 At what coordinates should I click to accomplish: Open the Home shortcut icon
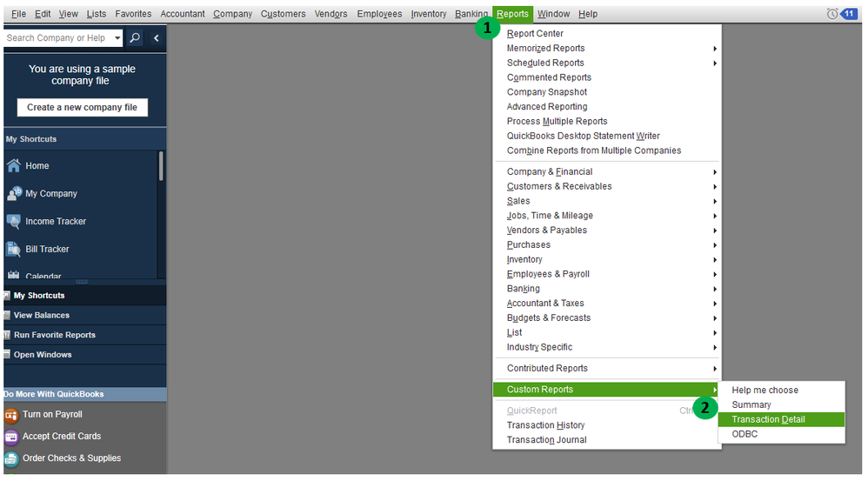tap(14, 165)
